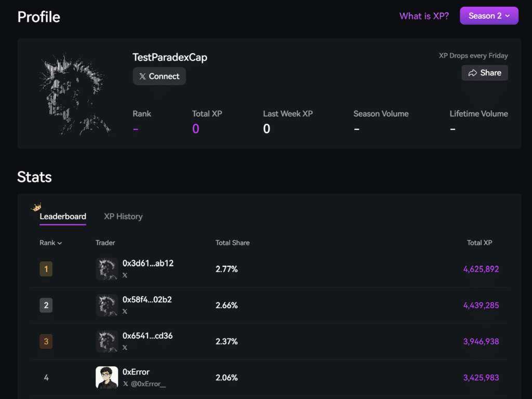Viewport: 532px width, 399px height.
Task: Click TestParadexCap's profile avatar image
Action: coord(75,94)
